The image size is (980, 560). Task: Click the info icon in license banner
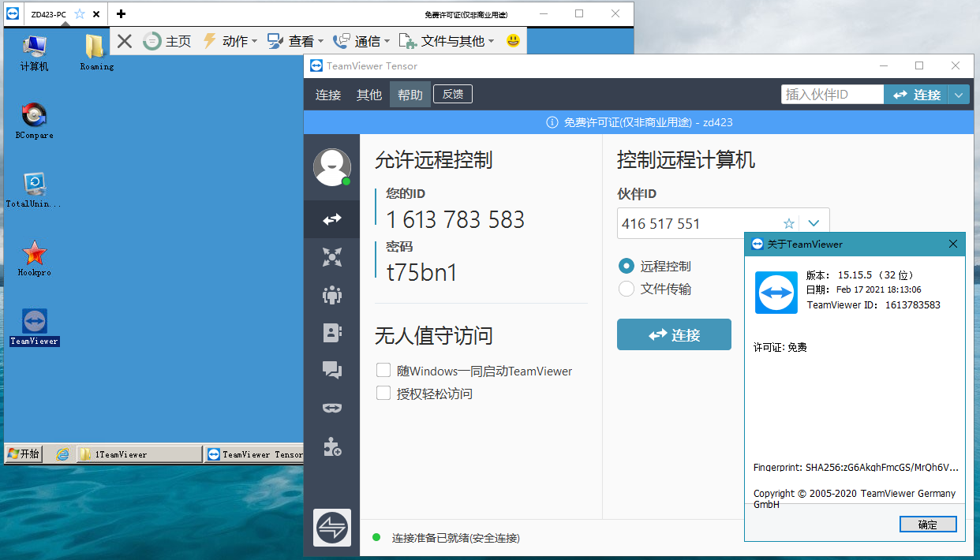552,122
